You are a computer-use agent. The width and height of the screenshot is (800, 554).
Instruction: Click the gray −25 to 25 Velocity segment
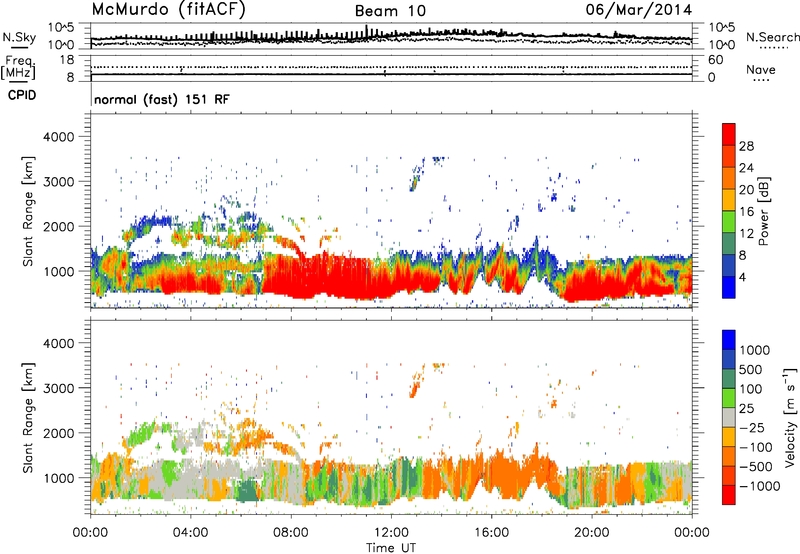tap(729, 417)
